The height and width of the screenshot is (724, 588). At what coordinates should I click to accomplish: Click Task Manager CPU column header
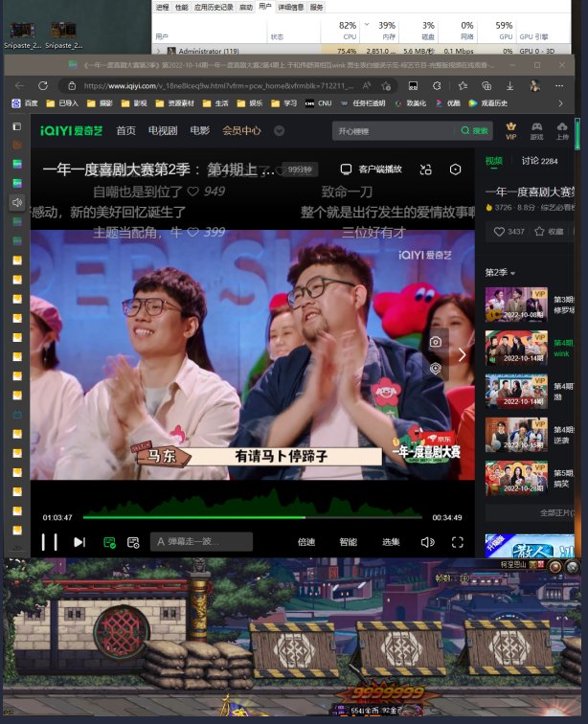click(x=340, y=30)
